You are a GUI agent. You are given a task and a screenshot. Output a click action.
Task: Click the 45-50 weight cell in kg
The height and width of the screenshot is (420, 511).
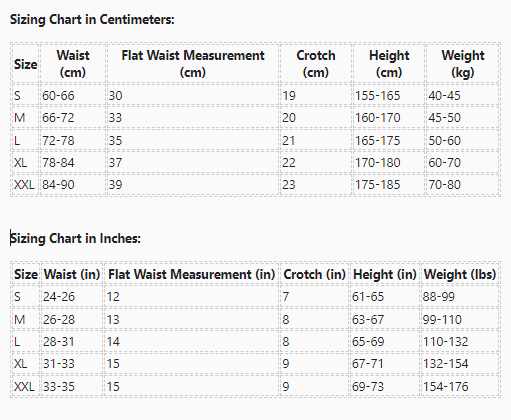[463, 118]
